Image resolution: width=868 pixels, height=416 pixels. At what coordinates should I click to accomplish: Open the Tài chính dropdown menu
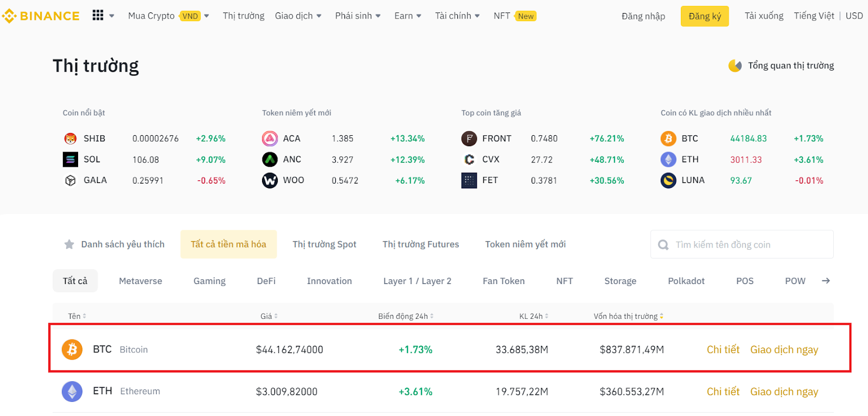[x=457, y=16]
